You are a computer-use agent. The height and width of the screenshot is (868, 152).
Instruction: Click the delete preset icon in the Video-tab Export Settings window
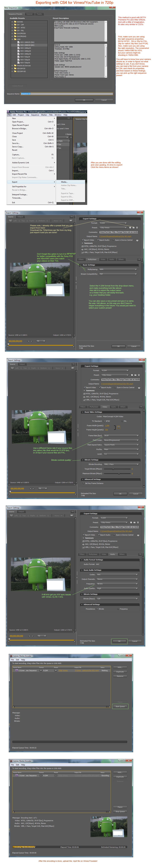click(x=138, y=375)
